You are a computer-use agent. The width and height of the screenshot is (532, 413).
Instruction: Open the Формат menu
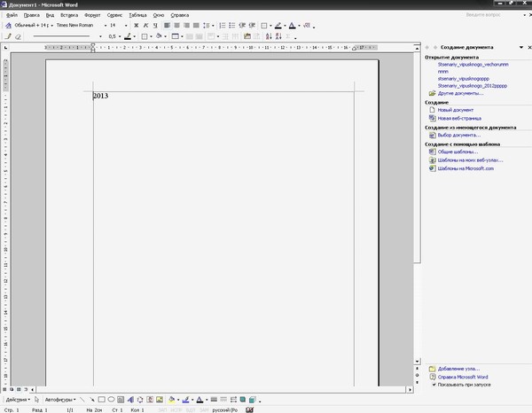92,15
